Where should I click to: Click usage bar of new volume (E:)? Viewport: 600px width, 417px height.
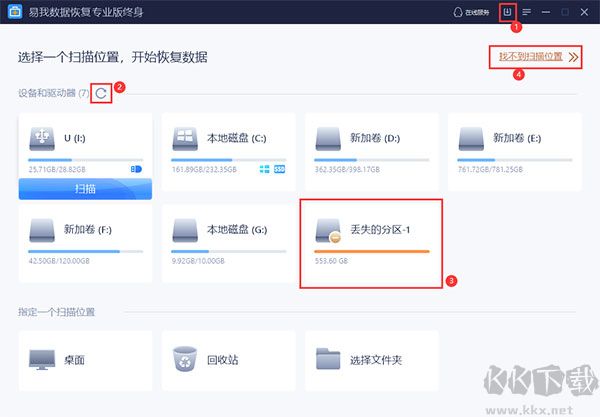click(515, 160)
